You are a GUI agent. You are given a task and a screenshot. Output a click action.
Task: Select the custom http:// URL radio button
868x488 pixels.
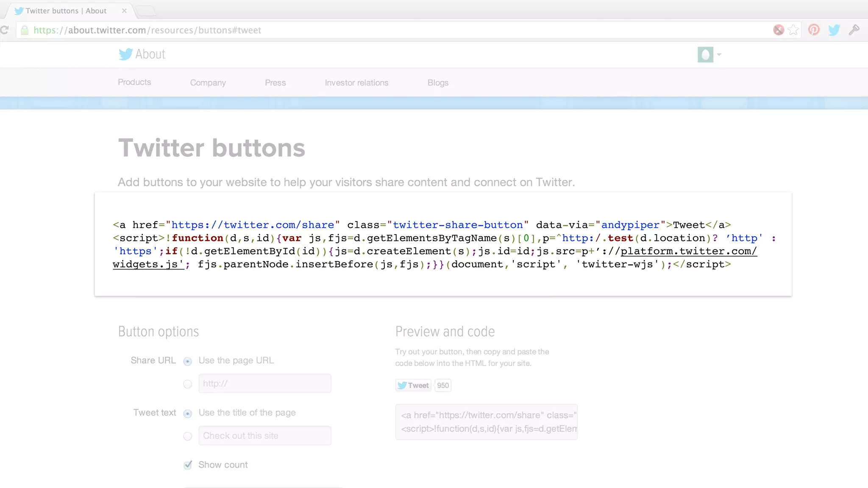[x=187, y=384]
